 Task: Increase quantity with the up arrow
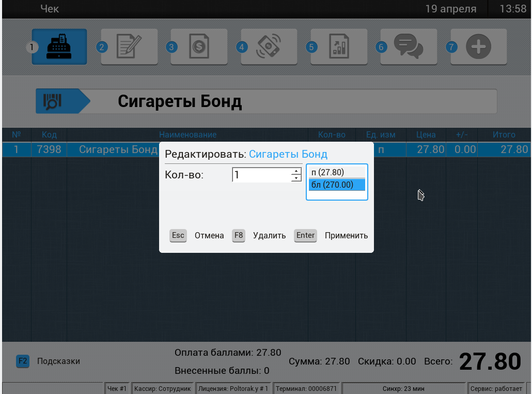[296, 172]
